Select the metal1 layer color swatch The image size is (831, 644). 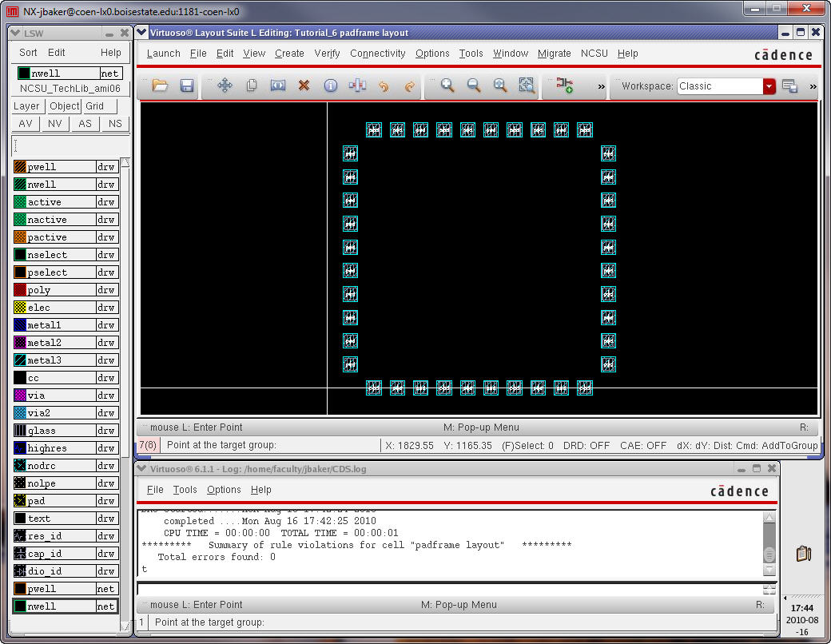(20, 325)
